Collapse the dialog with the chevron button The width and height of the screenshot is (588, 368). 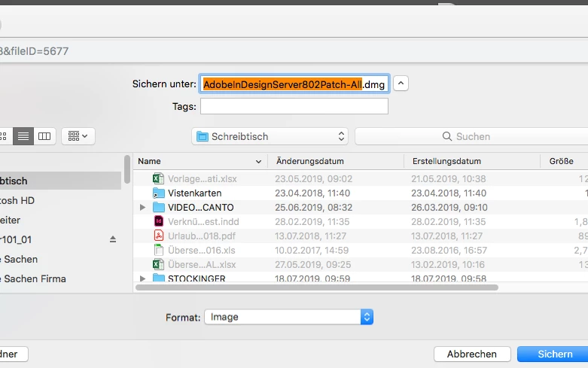(x=401, y=84)
